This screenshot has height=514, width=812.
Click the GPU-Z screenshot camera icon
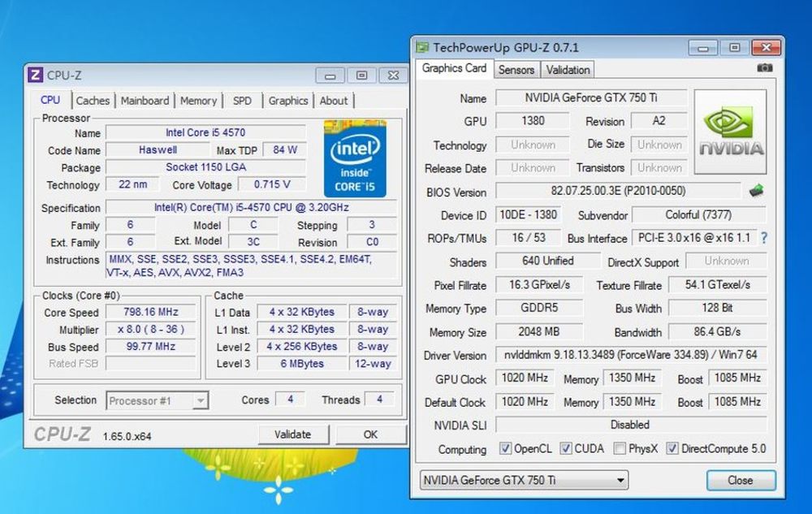pos(764,68)
